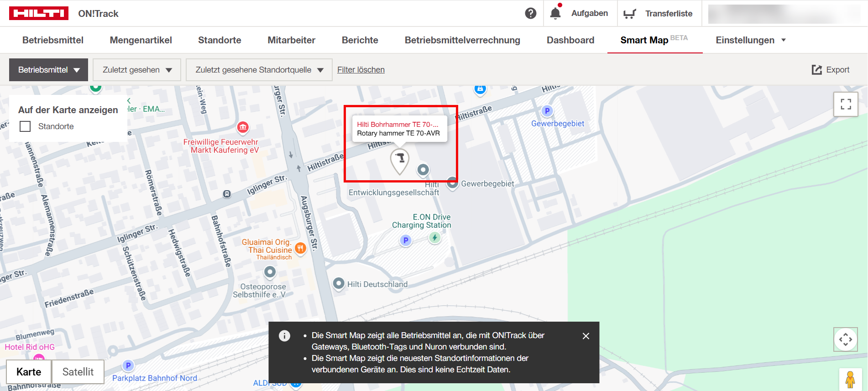Click the Gewerbegebiet parking marker
The image size is (868, 391).
(x=547, y=111)
